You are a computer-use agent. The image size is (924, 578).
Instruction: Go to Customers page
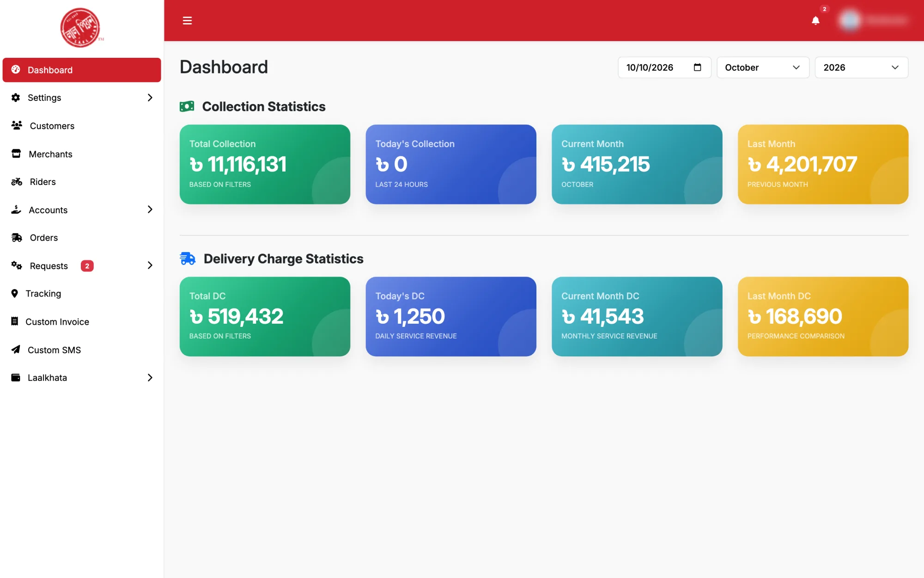(x=82, y=126)
